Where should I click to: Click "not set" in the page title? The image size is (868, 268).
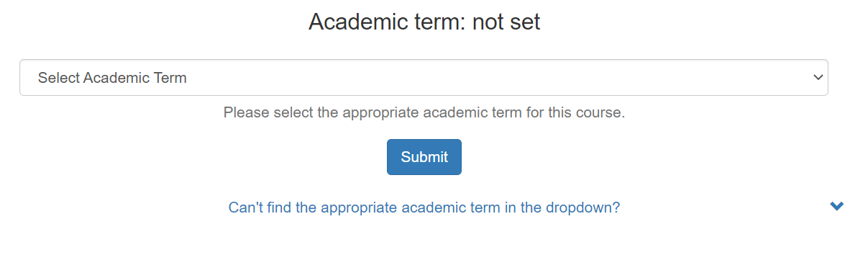pos(506,22)
